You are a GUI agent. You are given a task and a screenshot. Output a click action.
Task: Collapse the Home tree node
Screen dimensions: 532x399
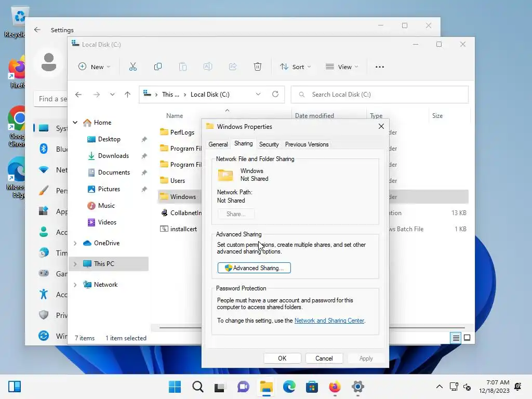tap(75, 123)
